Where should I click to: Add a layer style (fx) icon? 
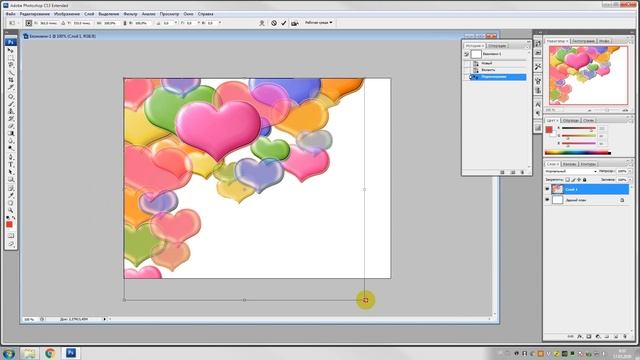(x=580, y=336)
